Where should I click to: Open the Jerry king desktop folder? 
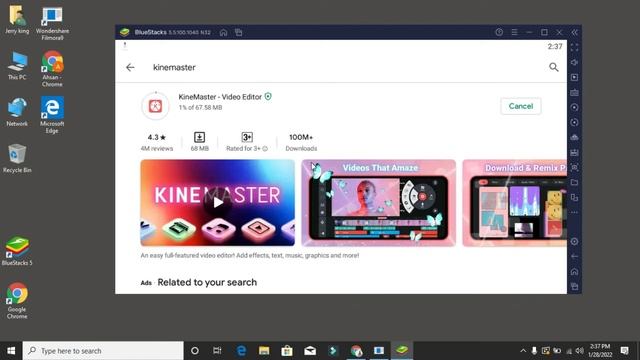(17, 20)
